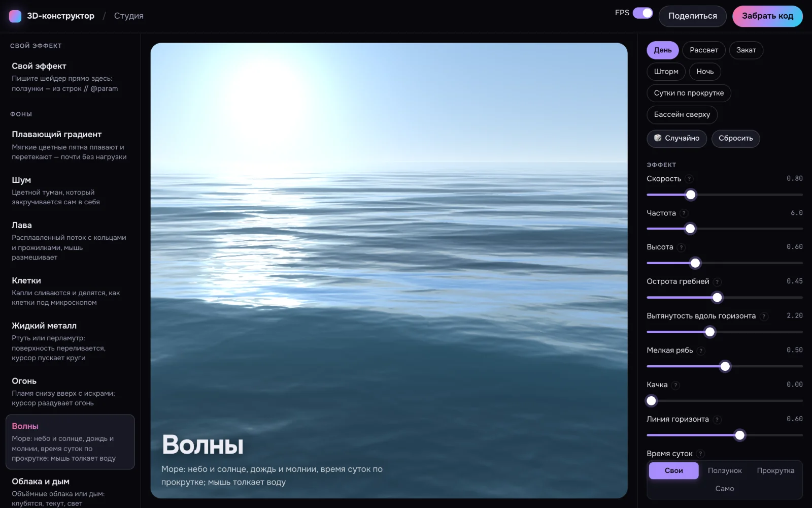Screen dimensions: 812x508
Task: Click the Вытянутость value 2.20
Action: pos(795,315)
